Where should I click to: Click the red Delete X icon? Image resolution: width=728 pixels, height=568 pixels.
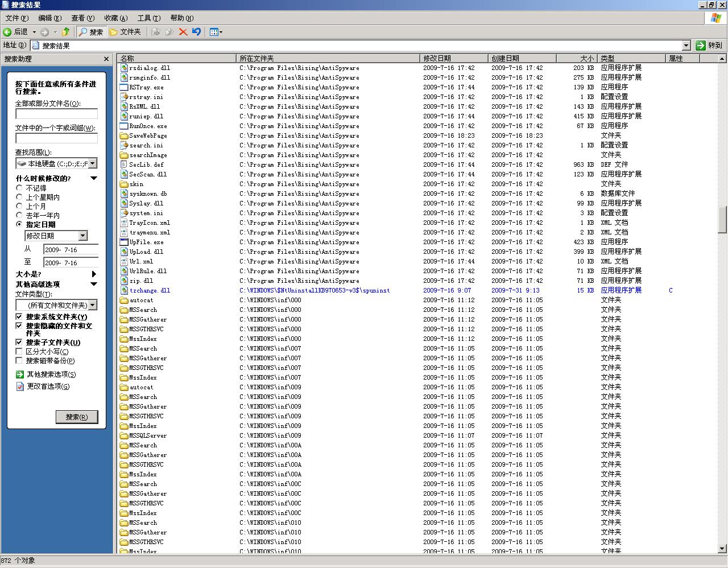click(x=183, y=32)
